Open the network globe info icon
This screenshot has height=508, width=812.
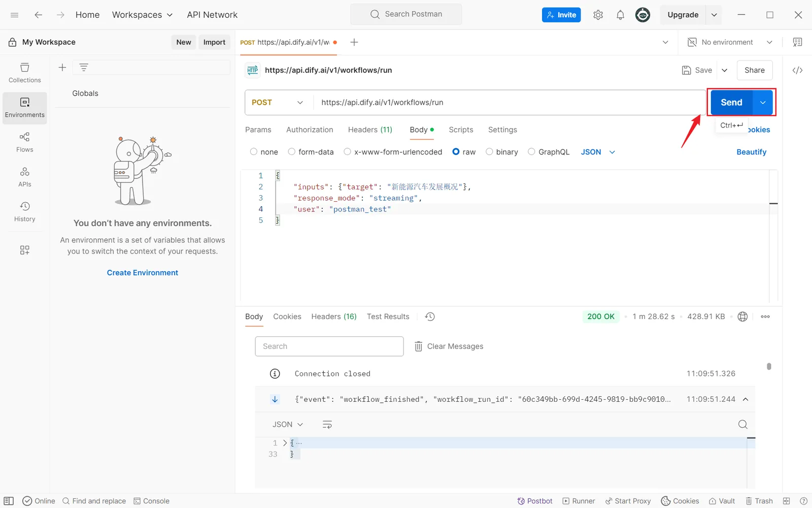(x=742, y=316)
